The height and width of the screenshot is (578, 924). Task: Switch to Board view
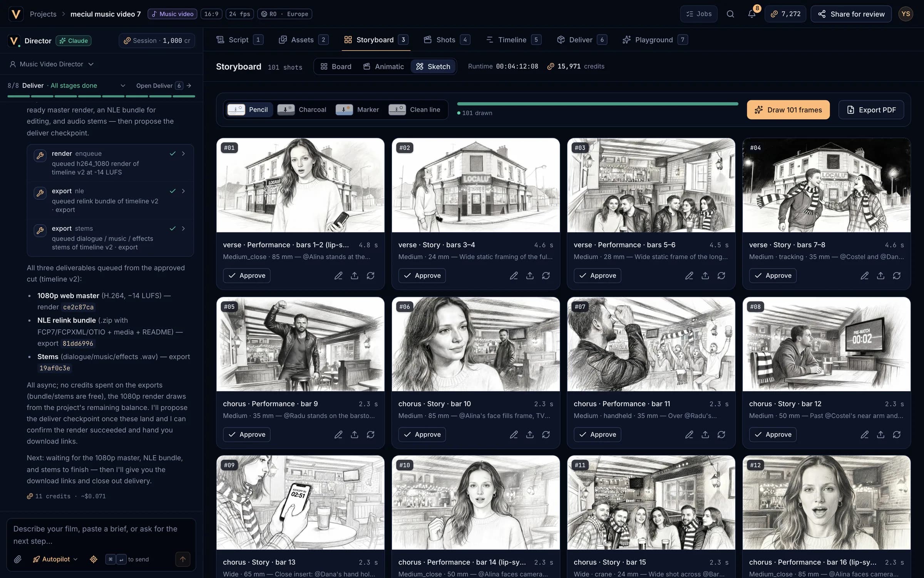(x=336, y=66)
